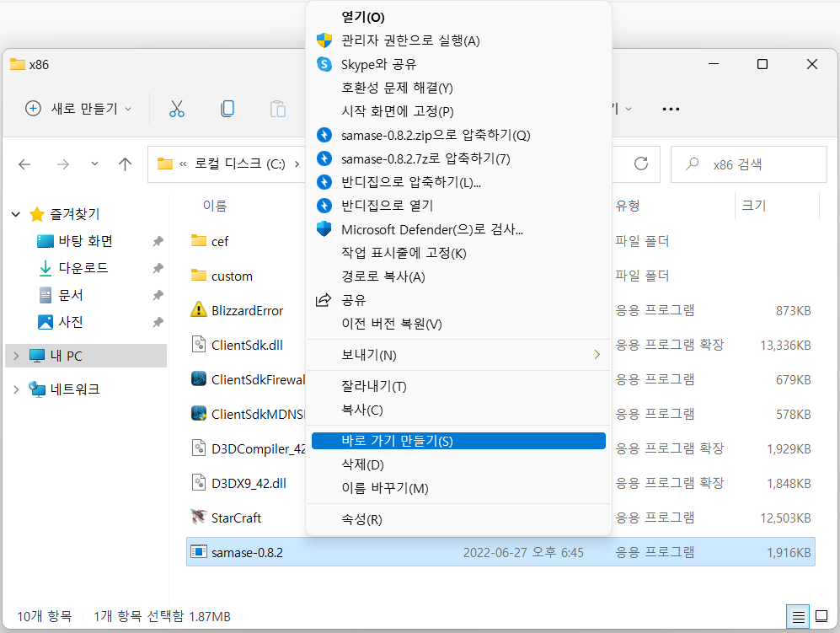Screen dimensions: 840x633
Task: Refresh the folder view
Action: coord(641,164)
